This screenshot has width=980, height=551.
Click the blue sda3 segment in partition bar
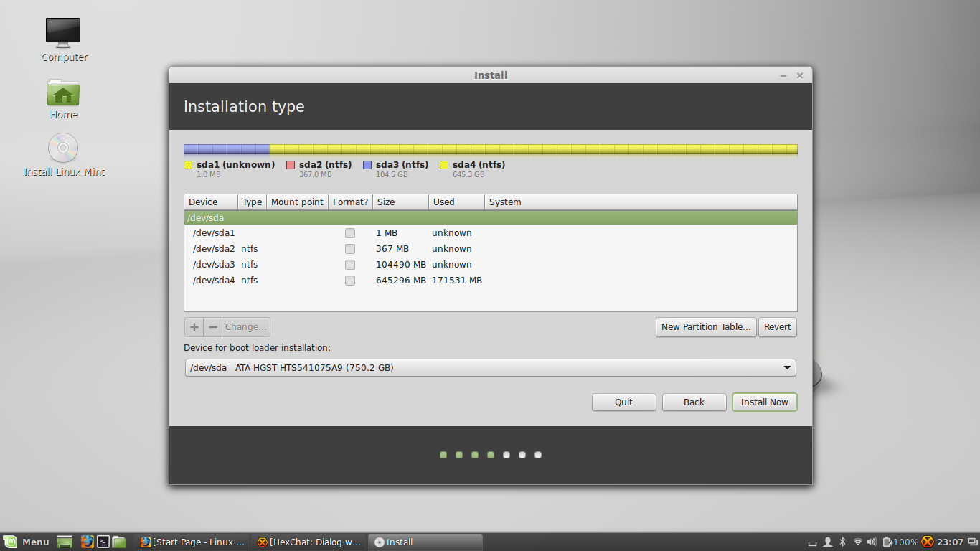pos(227,149)
